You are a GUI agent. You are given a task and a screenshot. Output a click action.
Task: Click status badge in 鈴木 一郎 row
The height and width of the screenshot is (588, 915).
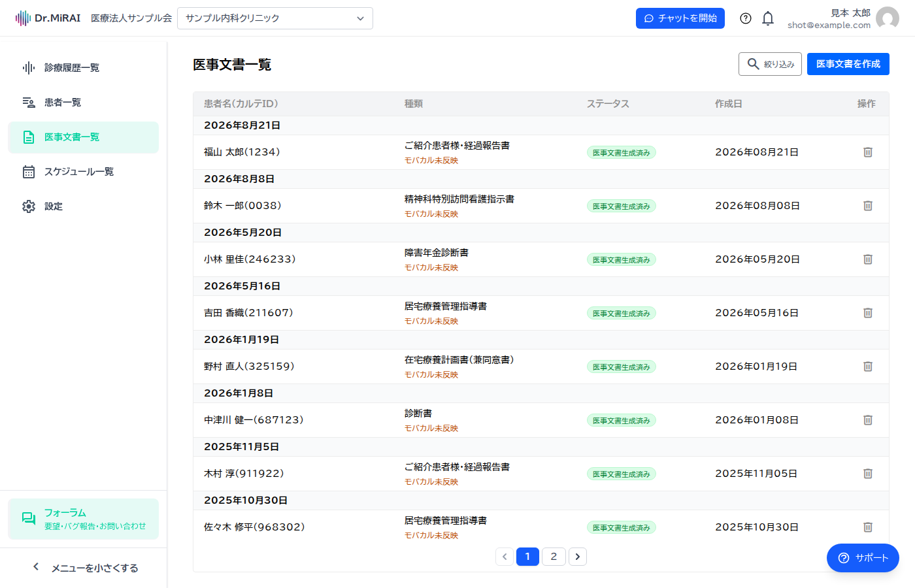coord(622,206)
